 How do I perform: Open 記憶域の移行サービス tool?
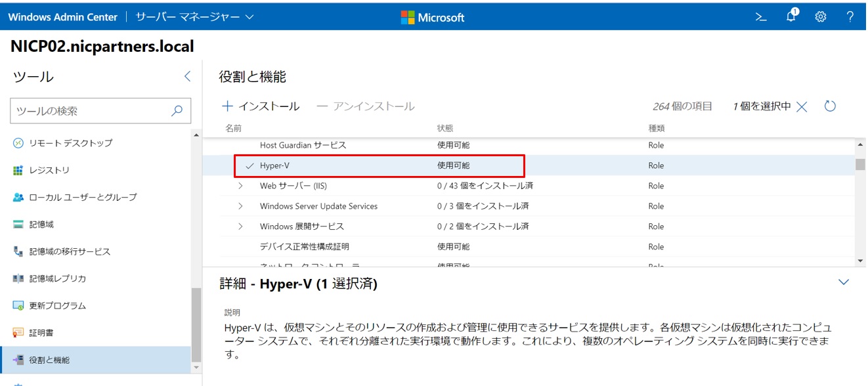(70, 251)
